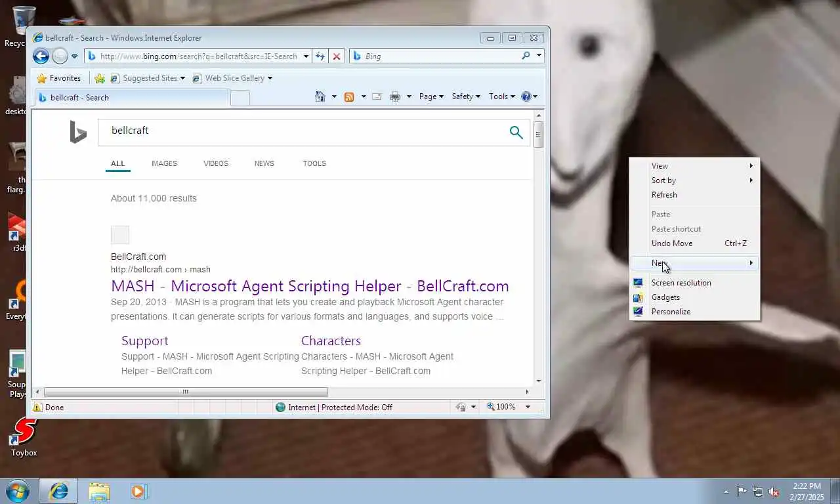Click the teal search magnifier on Bing page

[x=516, y=133]
